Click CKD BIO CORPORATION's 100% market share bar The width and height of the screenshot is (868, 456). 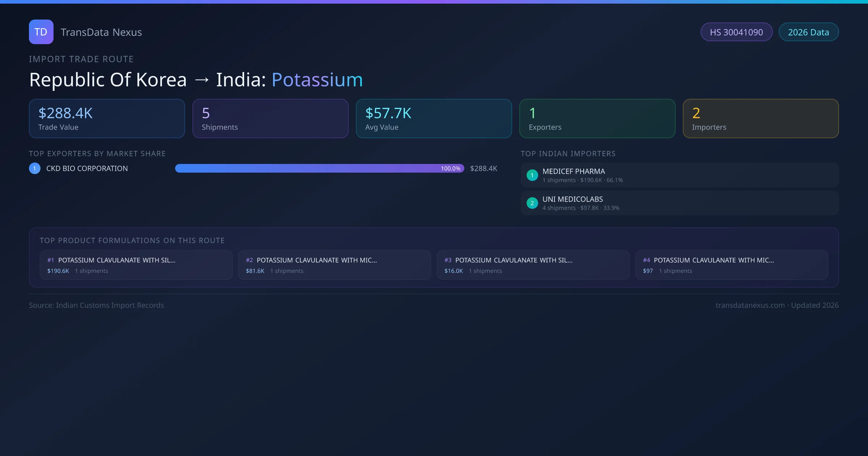pyautogui.click(x=320, y=168)
